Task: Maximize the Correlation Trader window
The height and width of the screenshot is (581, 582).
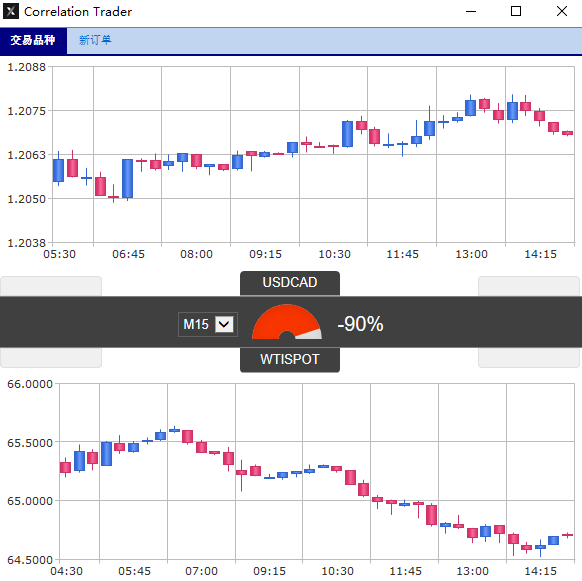Action: pos(516,12)
